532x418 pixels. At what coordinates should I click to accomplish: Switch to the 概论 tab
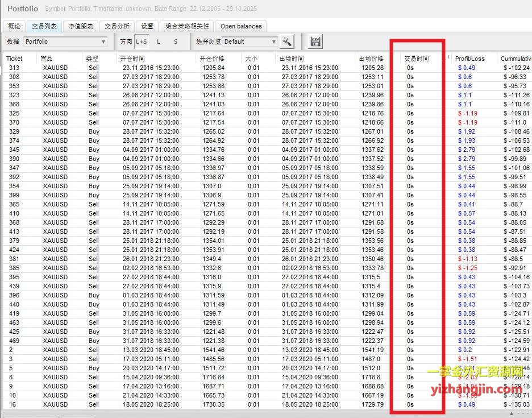pos(14,26)
